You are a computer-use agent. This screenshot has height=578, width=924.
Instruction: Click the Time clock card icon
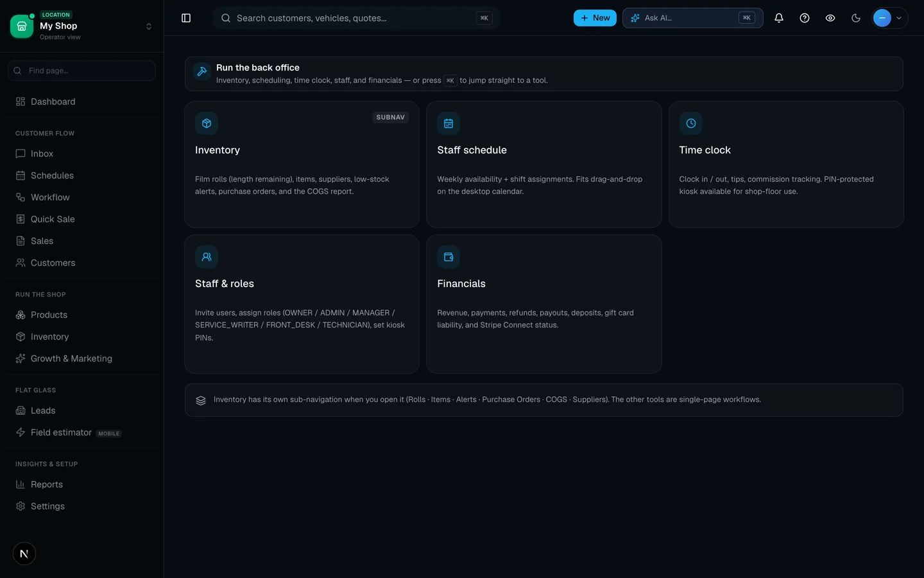tap(691, 123)
